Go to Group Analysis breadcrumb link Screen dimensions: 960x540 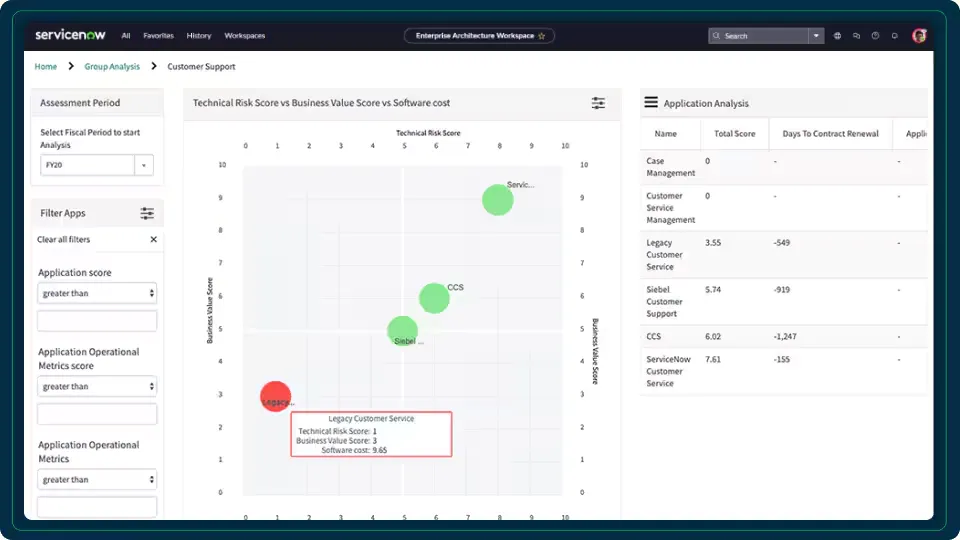point(112,66)
